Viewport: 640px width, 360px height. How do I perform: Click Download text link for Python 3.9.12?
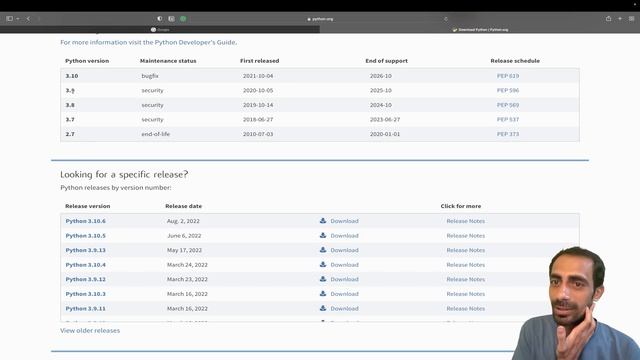click(x=344, y=279)
